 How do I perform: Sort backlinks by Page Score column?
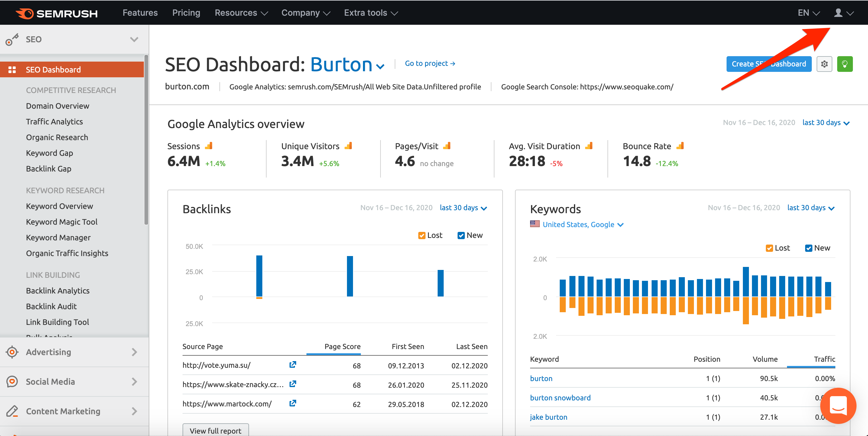[342, 346]
